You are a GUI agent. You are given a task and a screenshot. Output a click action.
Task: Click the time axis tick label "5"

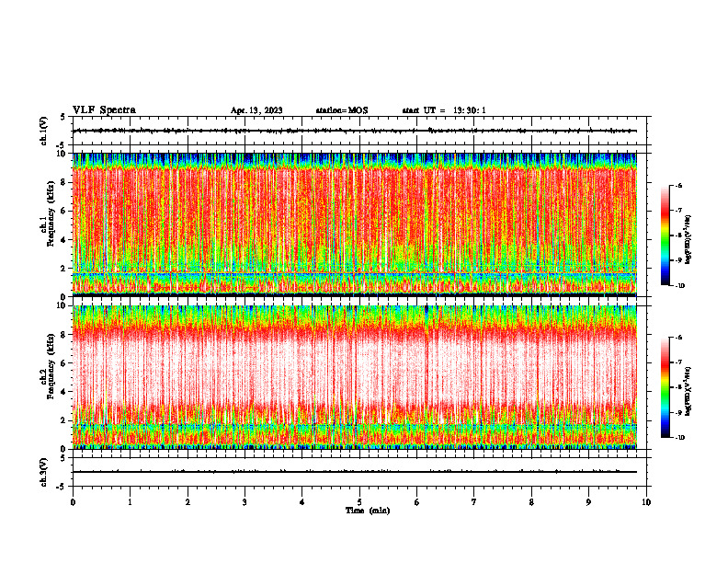pos(359,502)
